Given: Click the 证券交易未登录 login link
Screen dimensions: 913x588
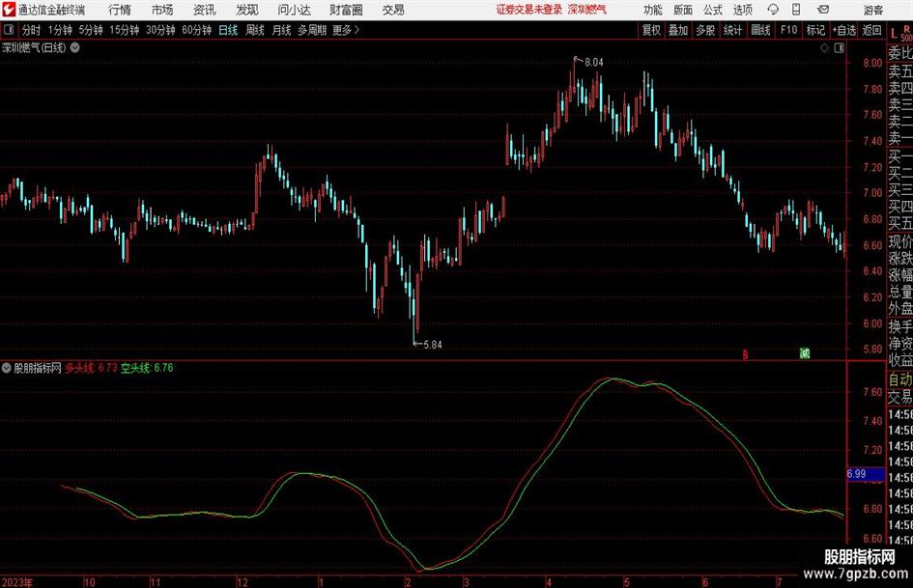Looking at the screenshot, I should click(x=529, y=10).
